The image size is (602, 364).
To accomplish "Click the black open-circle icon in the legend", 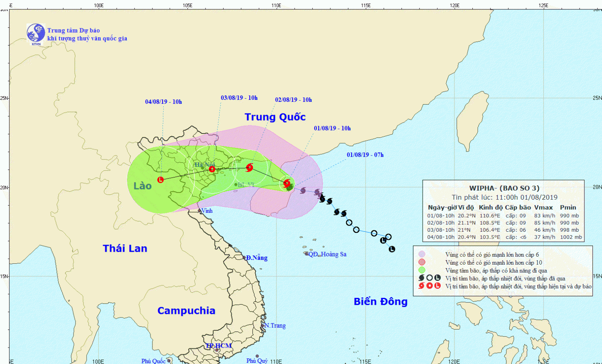I will coord(429,278).
